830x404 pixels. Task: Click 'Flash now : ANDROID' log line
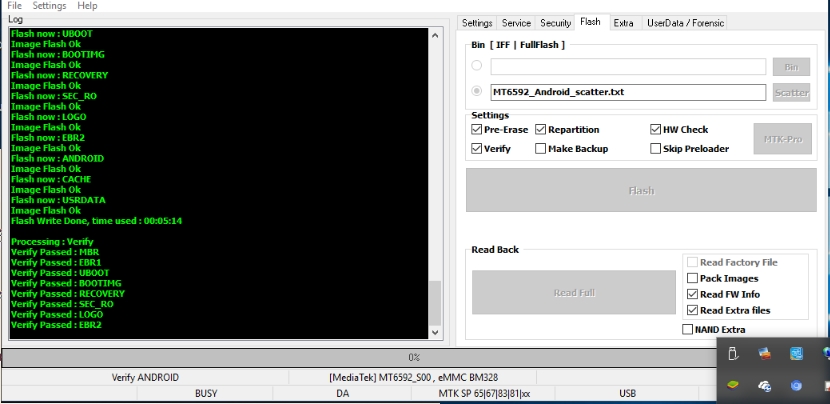pos(57,158)
